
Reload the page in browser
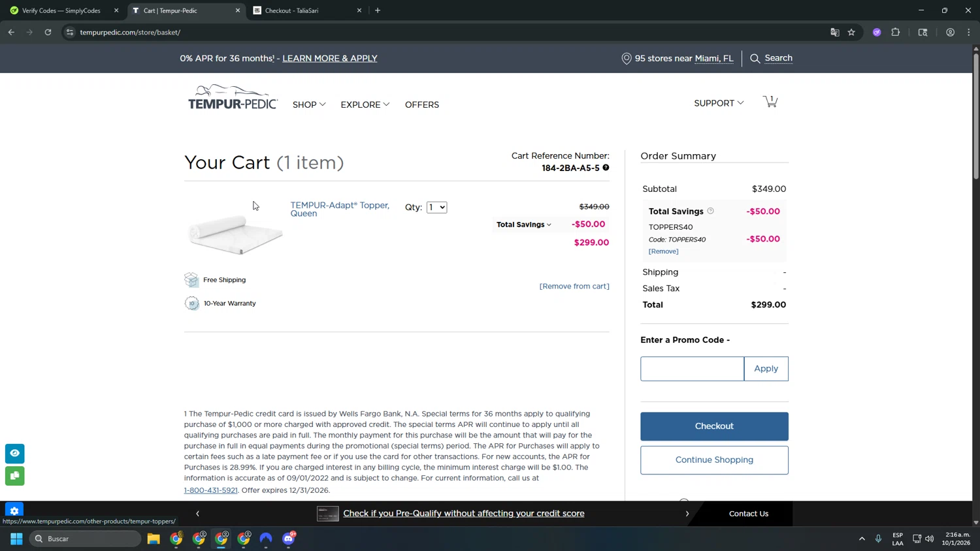point(48,32)
